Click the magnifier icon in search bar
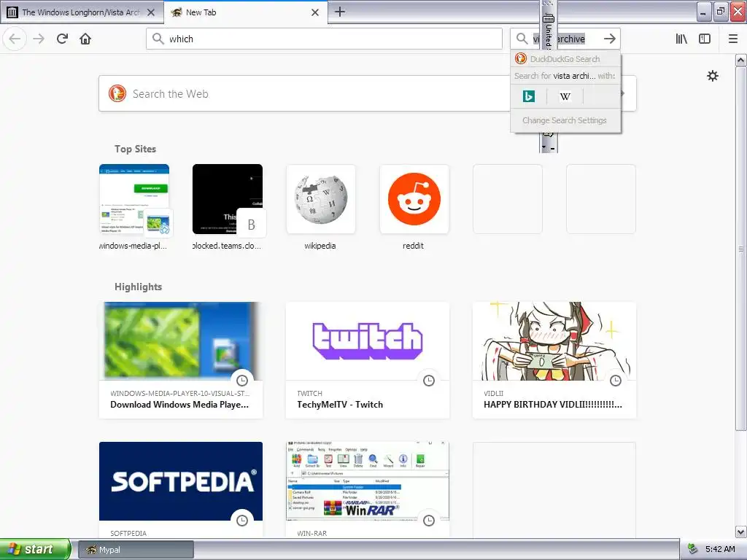Screen dimensions: 747x560 pos(522,39)
